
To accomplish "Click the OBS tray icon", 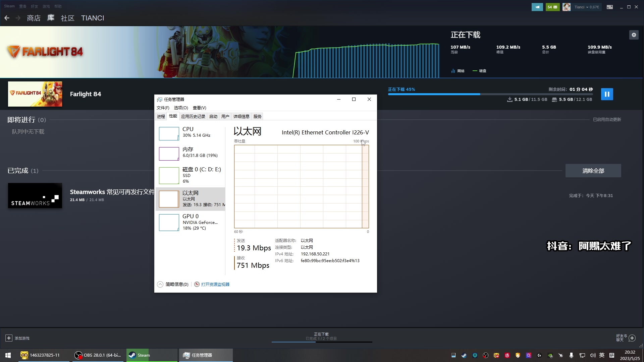I will coord(485,355).
